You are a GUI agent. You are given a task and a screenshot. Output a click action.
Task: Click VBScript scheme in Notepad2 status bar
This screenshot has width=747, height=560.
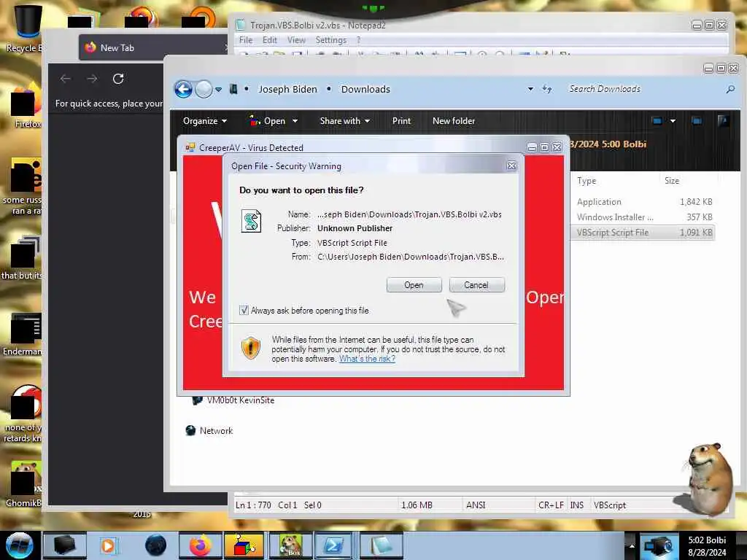[x=610, y=505]
